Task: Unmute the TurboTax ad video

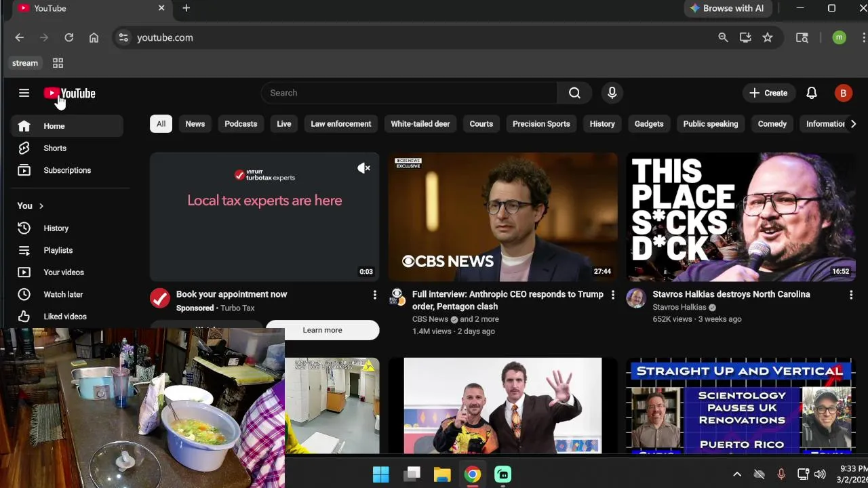Action: [x=364, y=168]
